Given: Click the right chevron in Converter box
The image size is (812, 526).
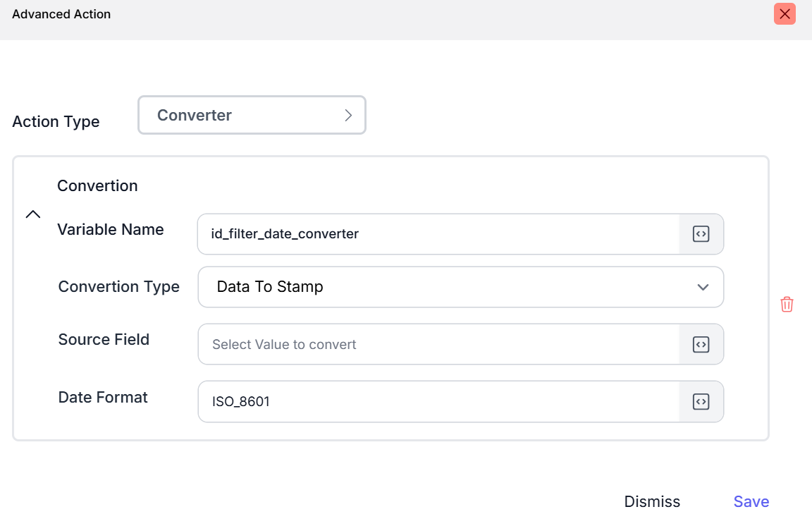Looking at the screenshot, I should [347, 116].
